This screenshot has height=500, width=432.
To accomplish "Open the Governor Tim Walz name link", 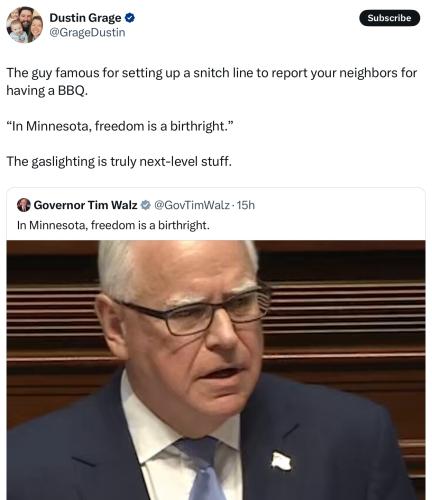I will (85, 205).
